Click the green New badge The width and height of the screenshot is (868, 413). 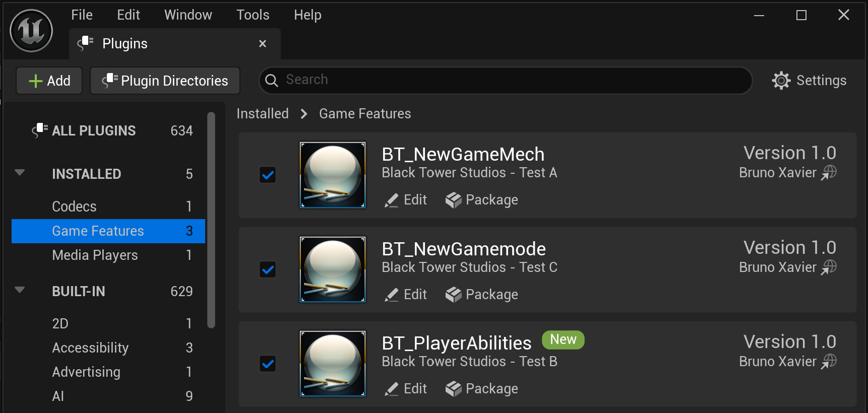pyautogui.click(x=563, y=340)
